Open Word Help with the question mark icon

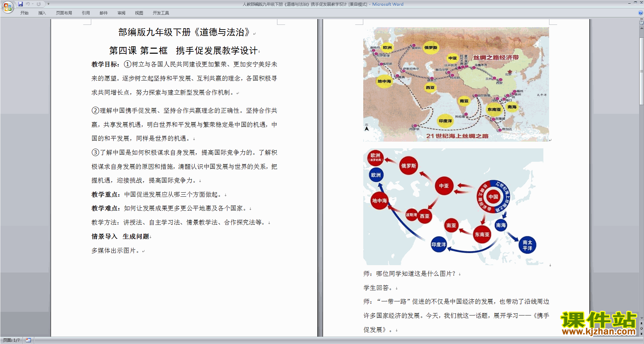coord(641,13)
